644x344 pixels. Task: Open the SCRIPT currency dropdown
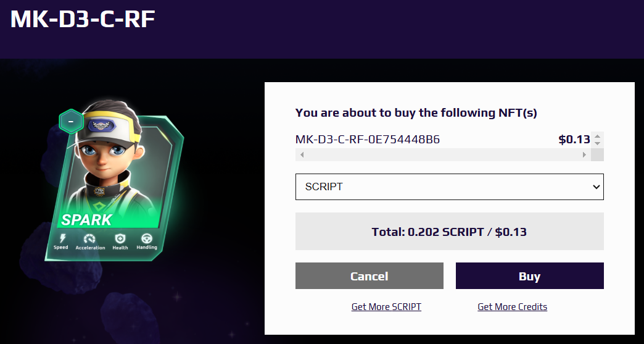click(x=449, y=187)
